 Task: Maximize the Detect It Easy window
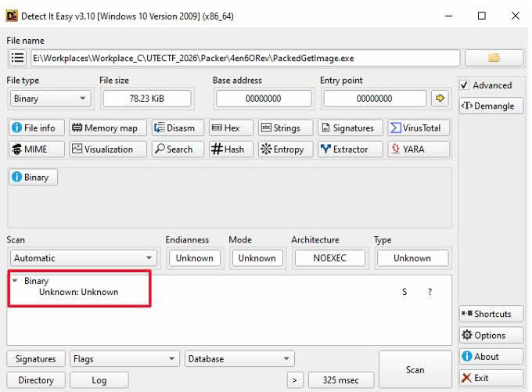(x=482, y=16)
